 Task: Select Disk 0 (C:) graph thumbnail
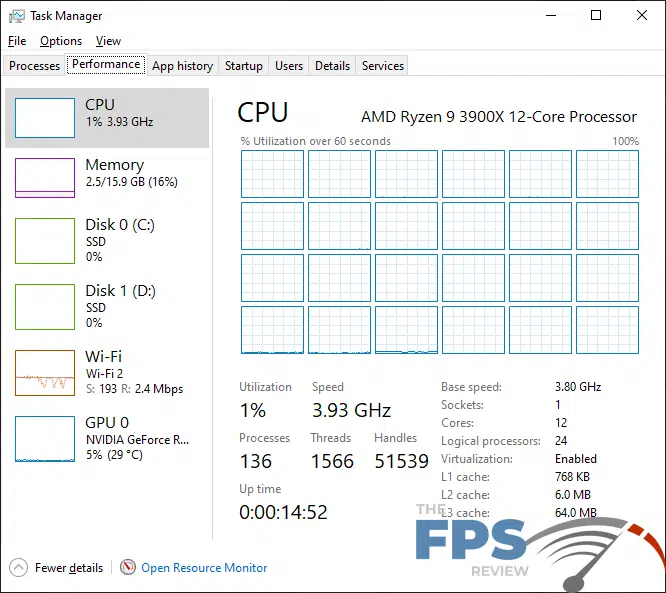pos(45,241)
